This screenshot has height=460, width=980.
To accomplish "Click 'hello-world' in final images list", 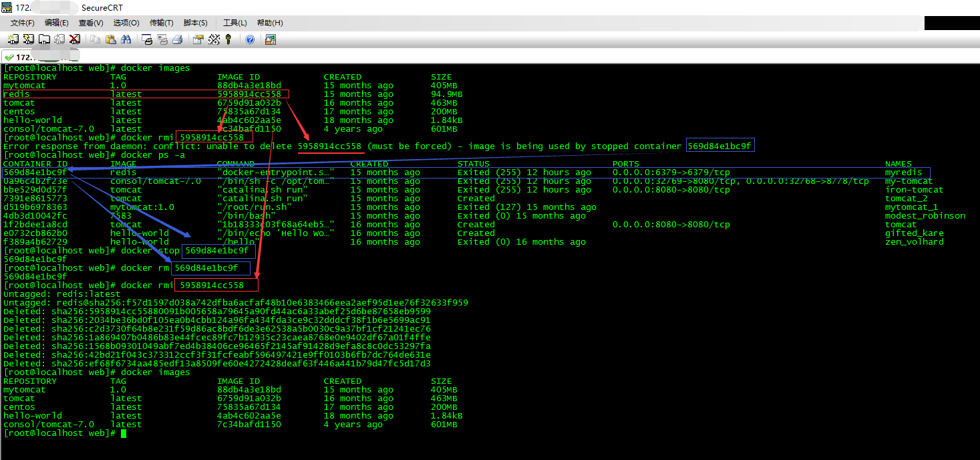I will click(x=33, y=416).
